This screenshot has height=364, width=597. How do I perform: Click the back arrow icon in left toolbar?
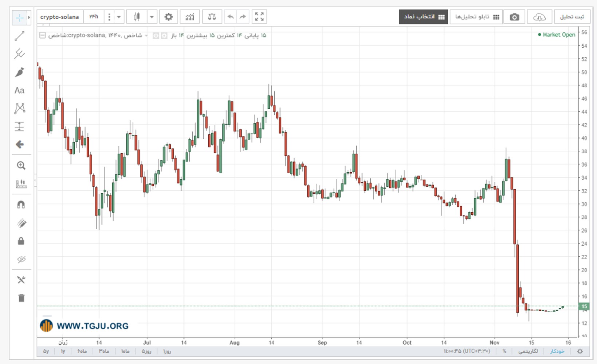[20, 145]
